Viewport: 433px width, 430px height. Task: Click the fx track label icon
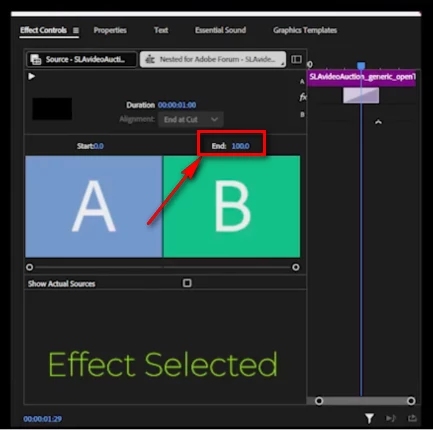tap(303, 97)
